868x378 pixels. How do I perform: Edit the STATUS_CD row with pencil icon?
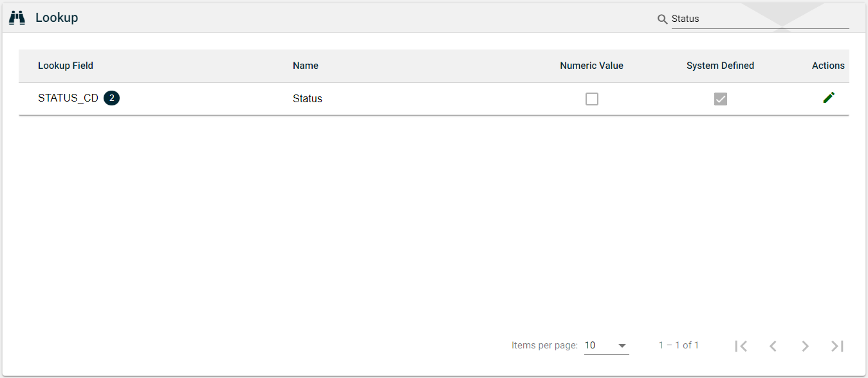click(x=829, y=98)
